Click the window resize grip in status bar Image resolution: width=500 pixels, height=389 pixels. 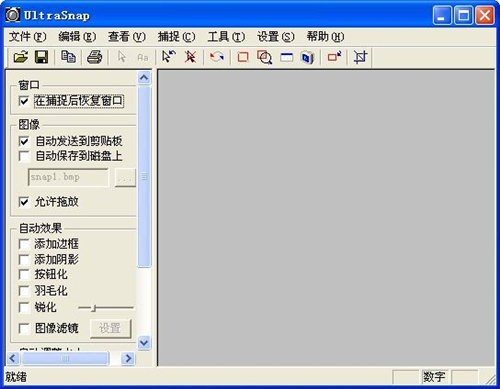490,379
